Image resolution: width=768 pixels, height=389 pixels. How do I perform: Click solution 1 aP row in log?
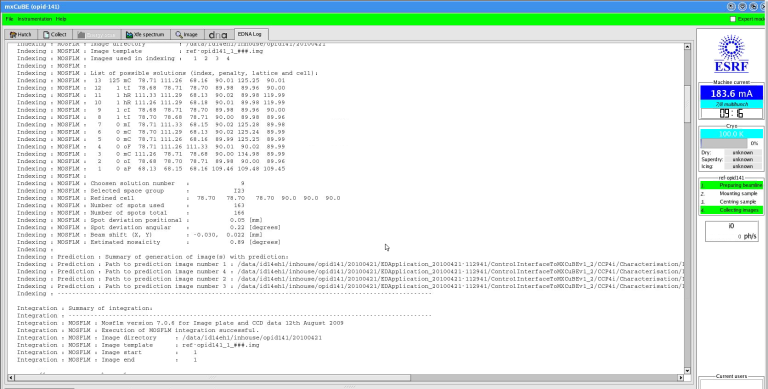(151, 169)
